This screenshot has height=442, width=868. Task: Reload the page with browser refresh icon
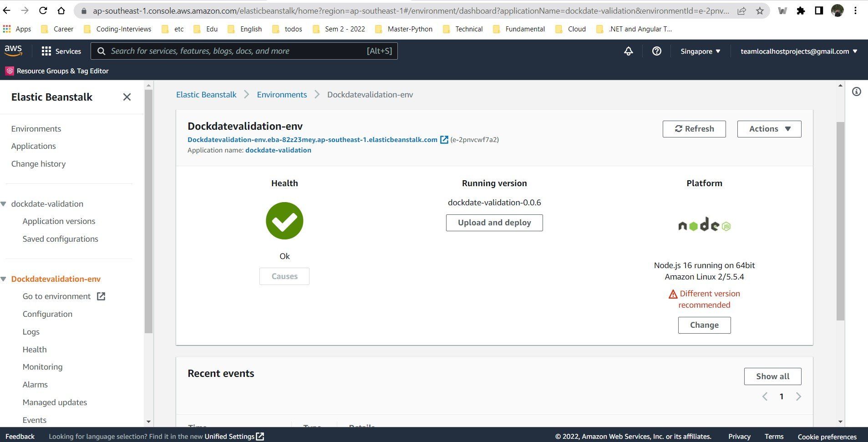[x=43, y=10]
